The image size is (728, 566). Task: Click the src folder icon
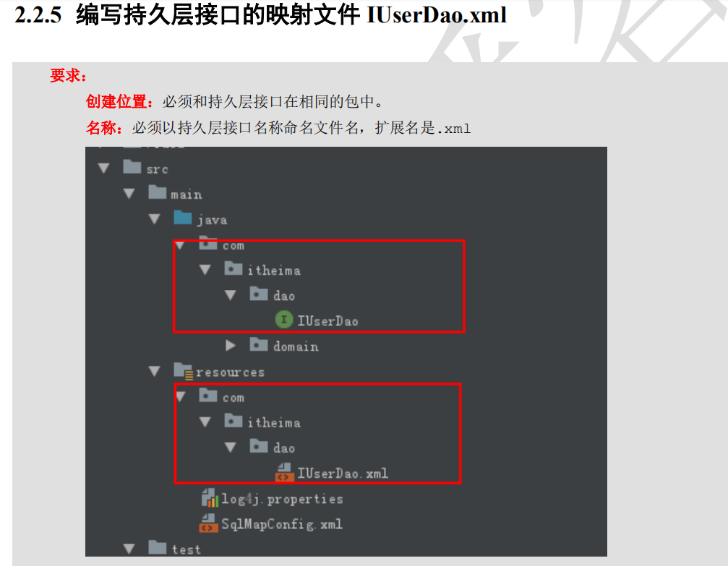pyautogui.click(x=132, y=167)
